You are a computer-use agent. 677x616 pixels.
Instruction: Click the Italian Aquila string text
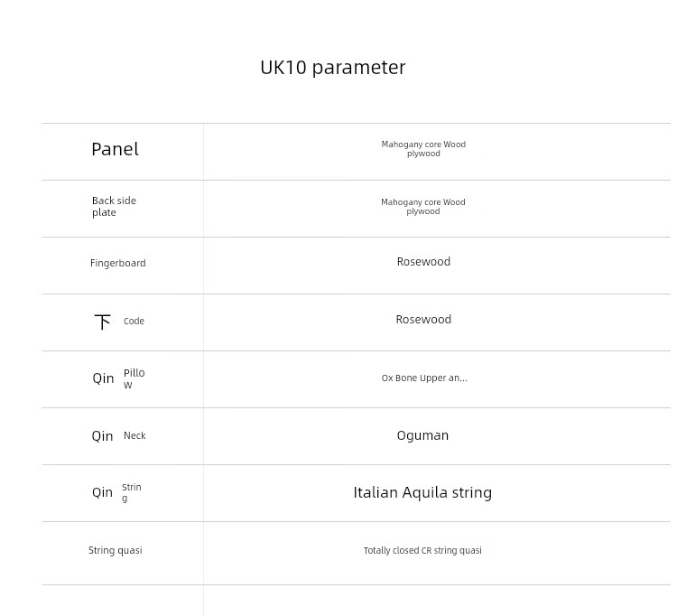[x=422, y=492]
